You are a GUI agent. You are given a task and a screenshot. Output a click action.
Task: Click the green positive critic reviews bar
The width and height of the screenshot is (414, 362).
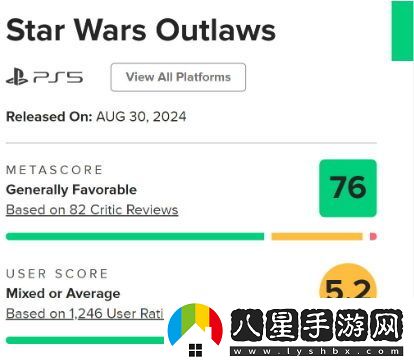coord(135,236)
